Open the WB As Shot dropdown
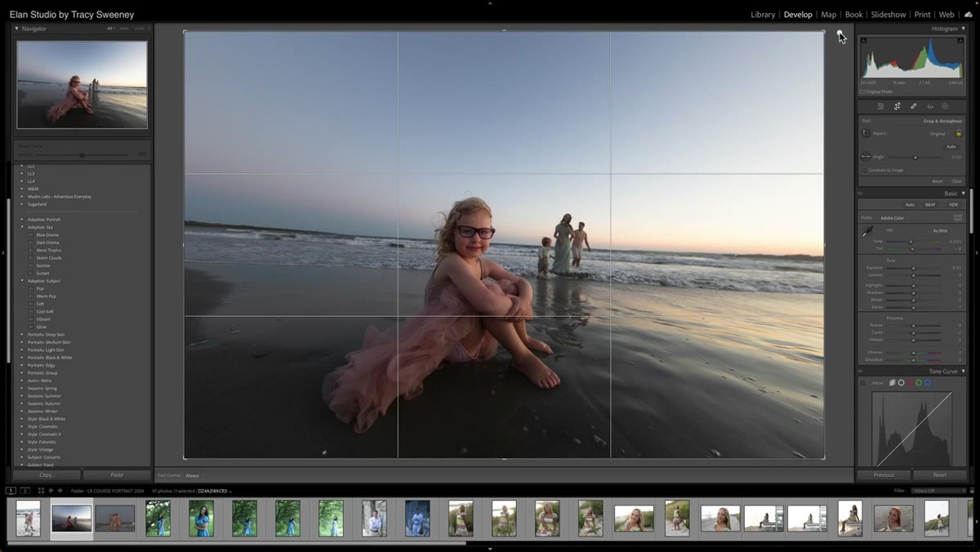The height and width of the screenshot is (552, 980). click(x=941, y=231)
